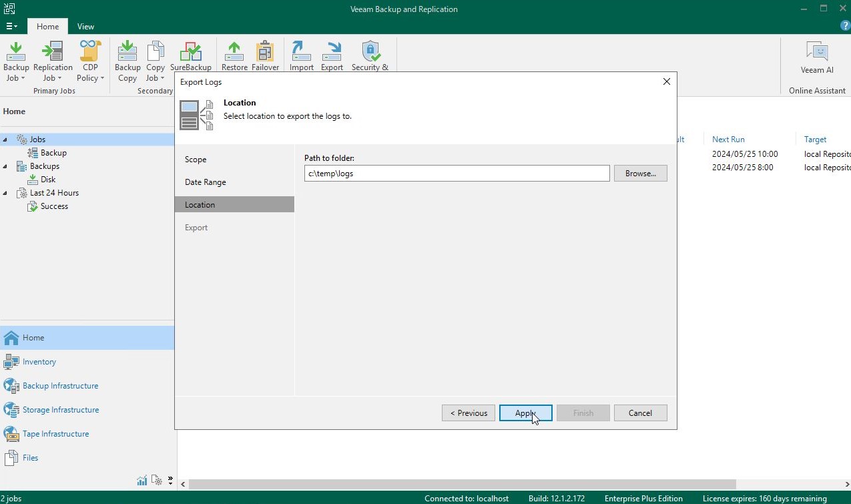Open the main application hamburger menu

[11, 26]
